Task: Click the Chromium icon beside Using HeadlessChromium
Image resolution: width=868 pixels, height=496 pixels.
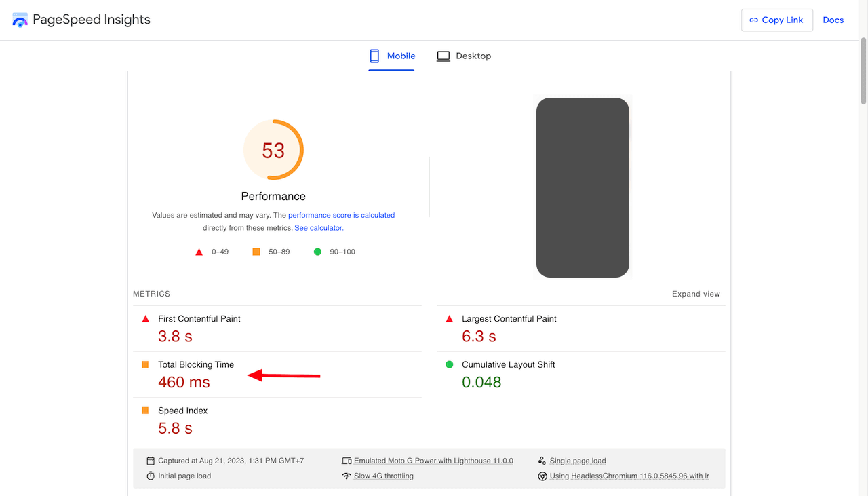Action: pyautogui.click(x=542, y=476)
